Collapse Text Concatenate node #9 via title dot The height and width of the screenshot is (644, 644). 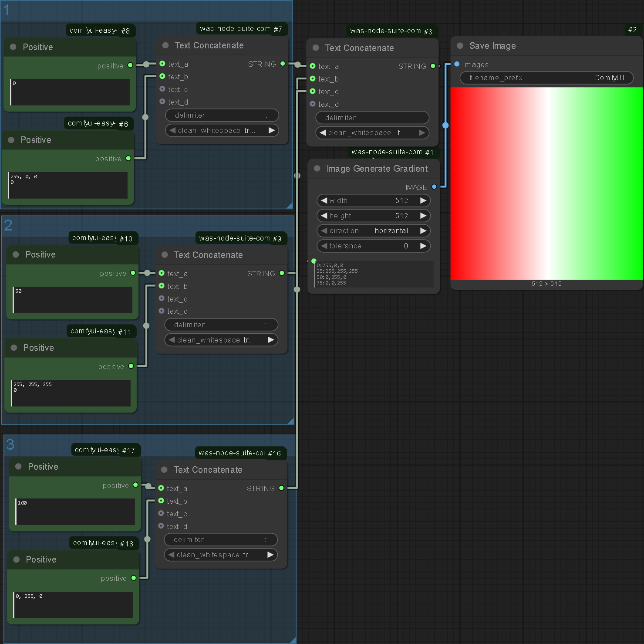(x=165, y=255)
